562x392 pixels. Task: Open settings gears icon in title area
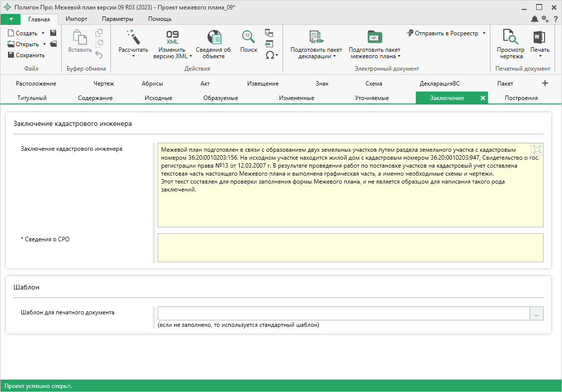click(545, 19)
